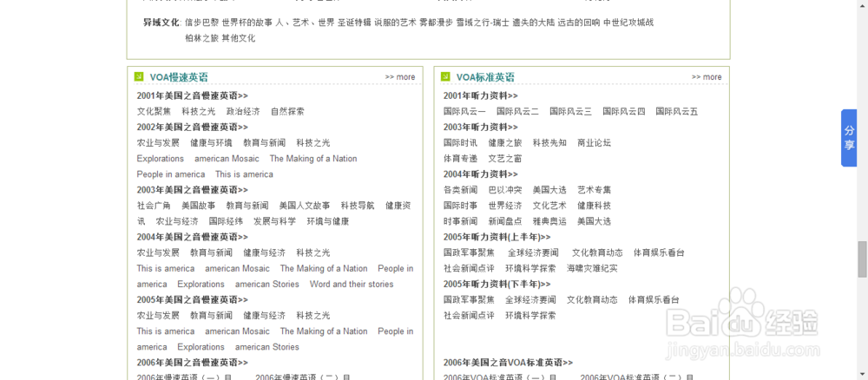Viewport: 868px width, 380px height.
Task: Open 体育专递 link
Action: [x=461, y=158]
